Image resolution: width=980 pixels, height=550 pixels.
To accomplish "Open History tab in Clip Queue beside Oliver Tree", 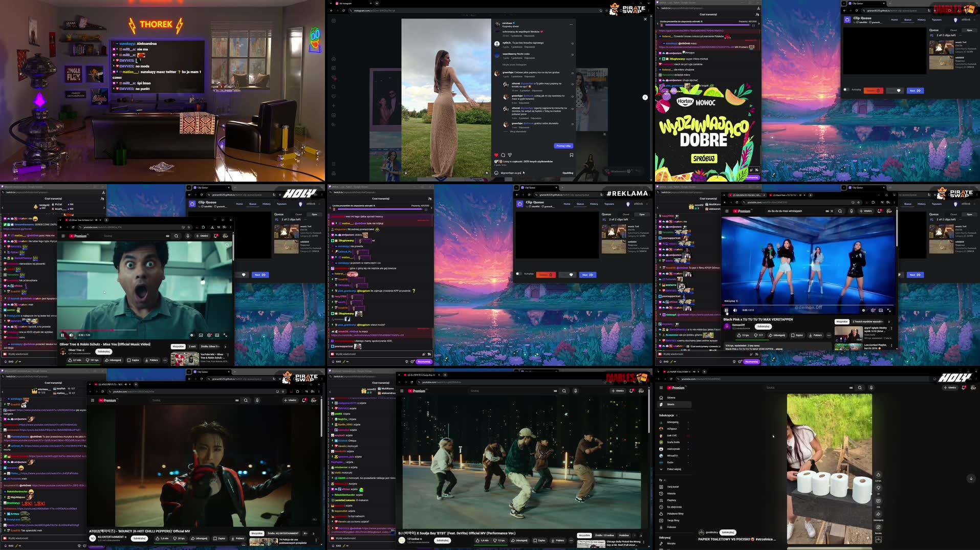I will click(x=266, y=204).
